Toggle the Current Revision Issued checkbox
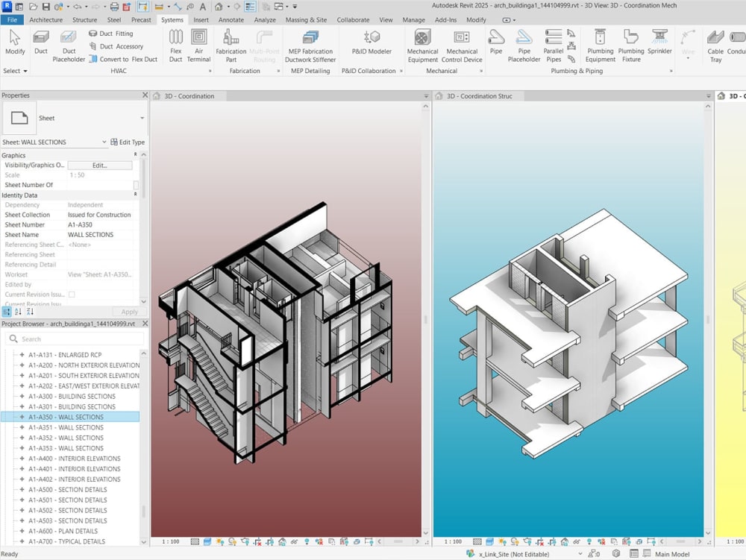This screenshot has width=746, height=560. [72, 295]
